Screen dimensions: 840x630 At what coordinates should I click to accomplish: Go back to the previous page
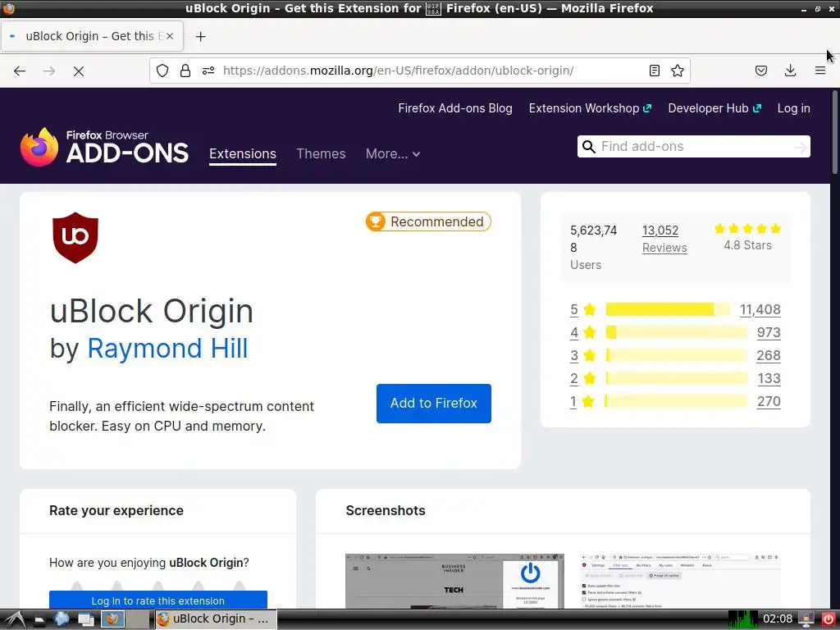20,71
